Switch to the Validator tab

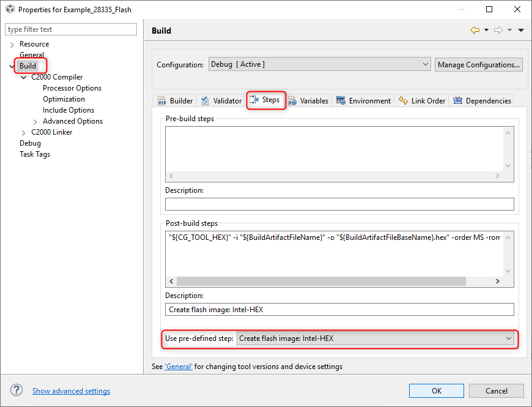coord(221,101)
